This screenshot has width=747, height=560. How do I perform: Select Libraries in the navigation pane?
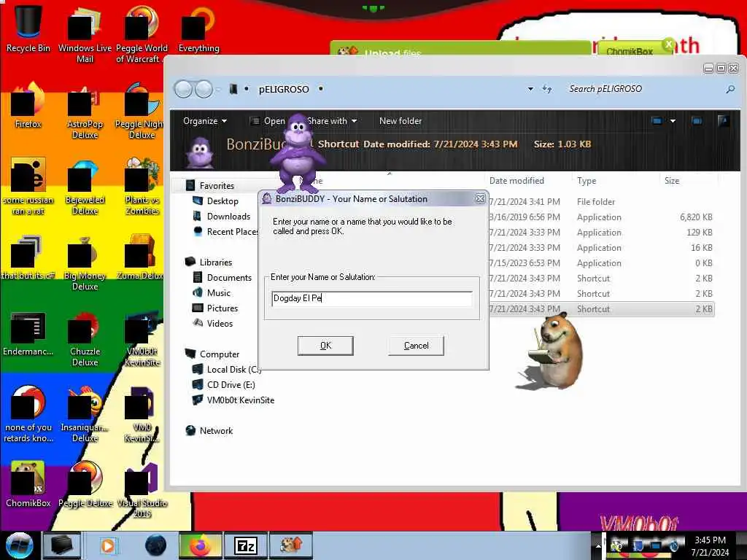tap(215, 262)
